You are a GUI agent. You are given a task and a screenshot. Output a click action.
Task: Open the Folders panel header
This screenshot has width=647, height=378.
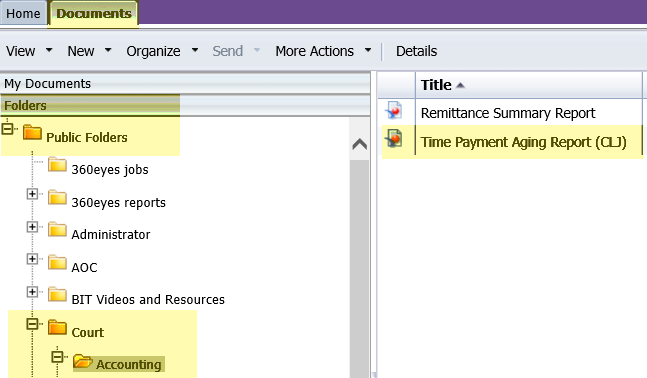click(x=185, y=105)
